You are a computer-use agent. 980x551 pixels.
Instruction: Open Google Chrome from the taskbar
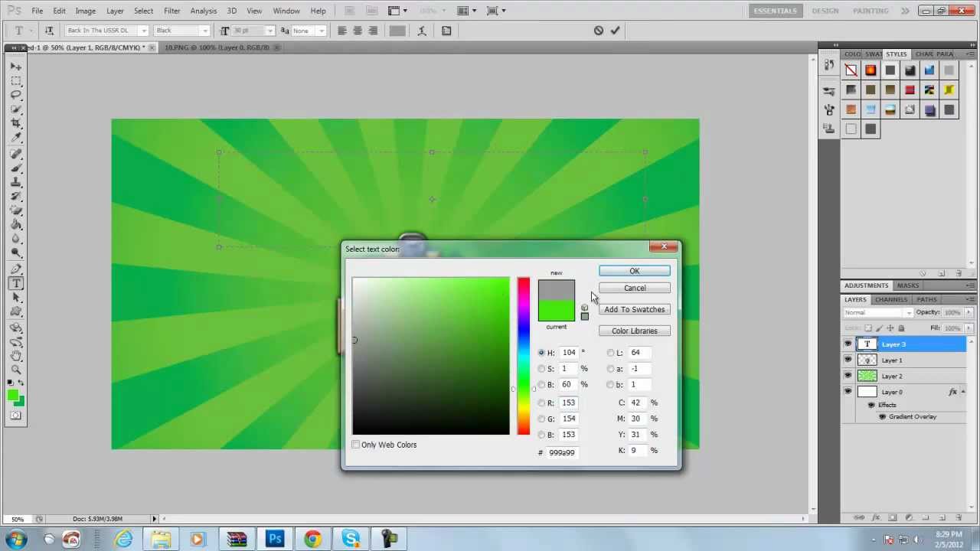tap(312, 540)
